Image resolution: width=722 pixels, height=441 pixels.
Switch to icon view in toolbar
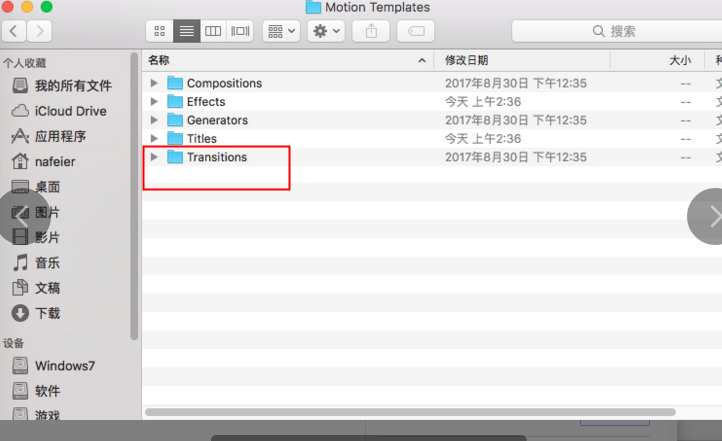[x=160, y=31]
